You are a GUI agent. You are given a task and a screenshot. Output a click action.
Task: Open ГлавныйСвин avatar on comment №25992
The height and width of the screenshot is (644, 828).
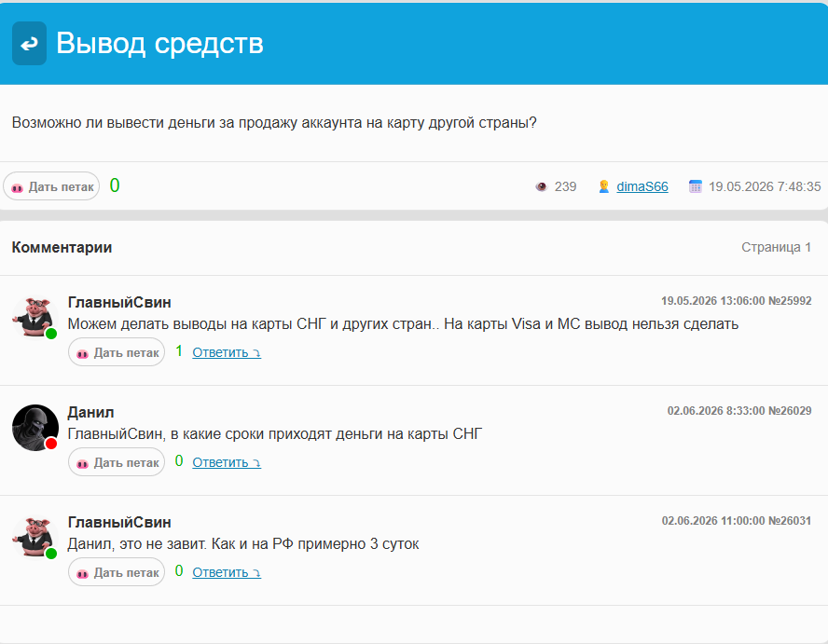coord(34,317)
